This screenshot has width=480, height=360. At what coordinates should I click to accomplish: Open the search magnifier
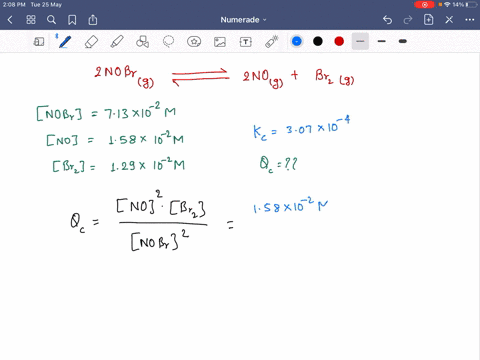tap(51, 20)
